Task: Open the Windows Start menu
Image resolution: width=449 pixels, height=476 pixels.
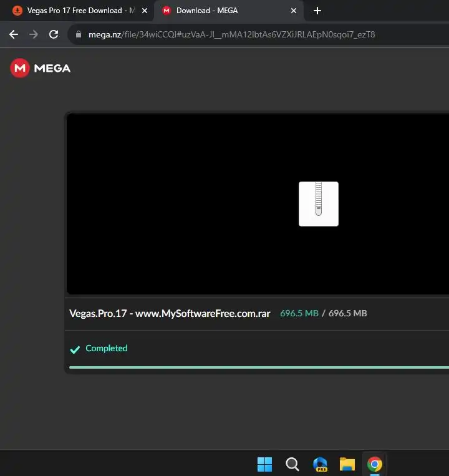Action: (x=264, y=464)
